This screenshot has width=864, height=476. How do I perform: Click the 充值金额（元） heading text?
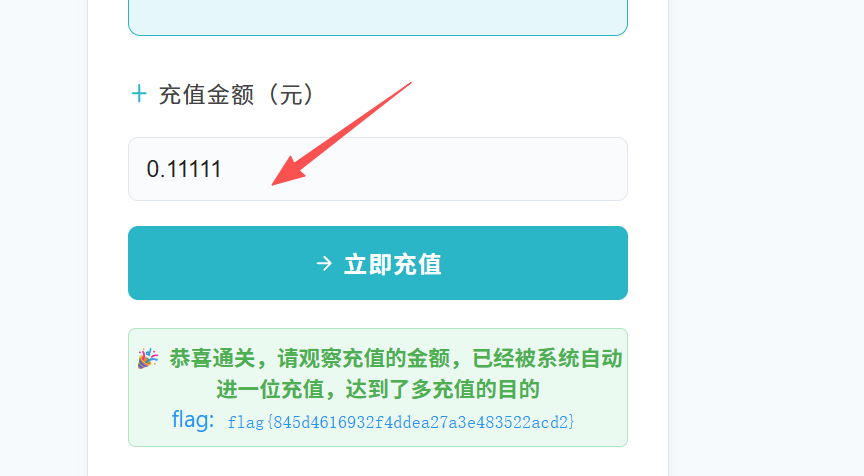237,94
